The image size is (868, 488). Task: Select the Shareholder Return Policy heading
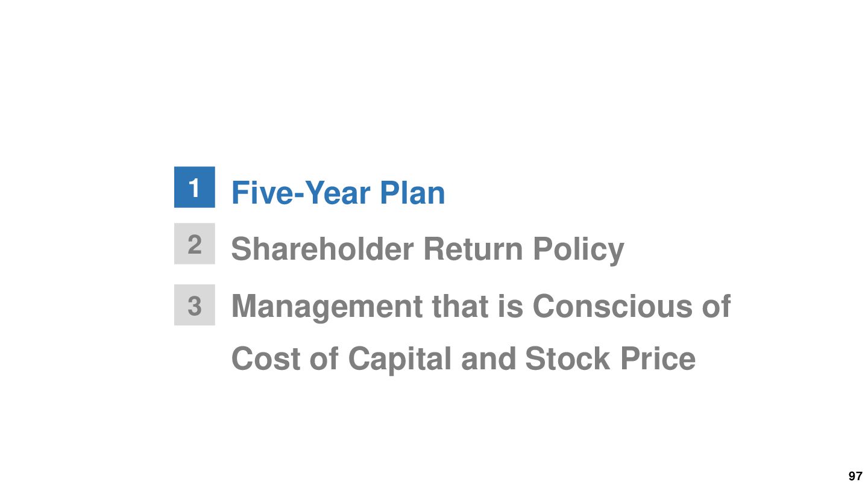click(427, 249)
